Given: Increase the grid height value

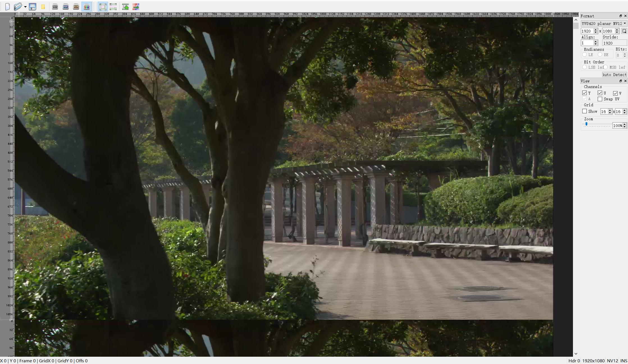Looking at the screenshot, I should tap(625, 110).
